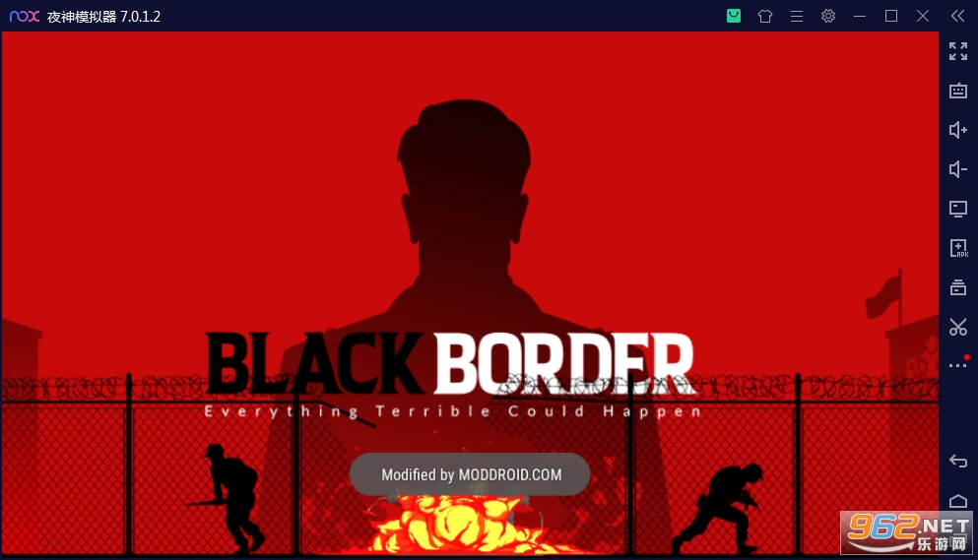Open keyboard mapping tool in sidebar
Screen dimensions: 978x560
coord(958,92)
